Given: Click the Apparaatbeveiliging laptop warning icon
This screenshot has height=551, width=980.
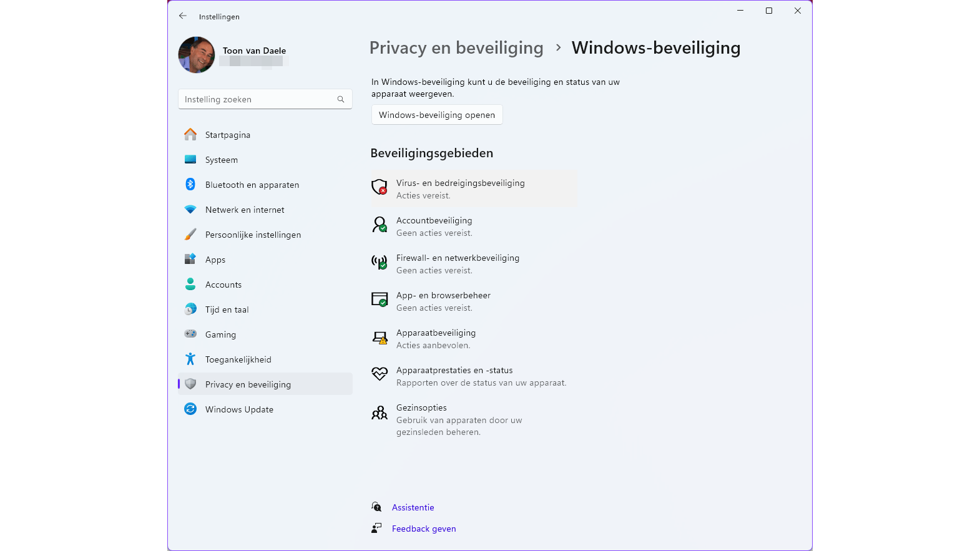Looking at the screenshot, I should coord(380,338).
